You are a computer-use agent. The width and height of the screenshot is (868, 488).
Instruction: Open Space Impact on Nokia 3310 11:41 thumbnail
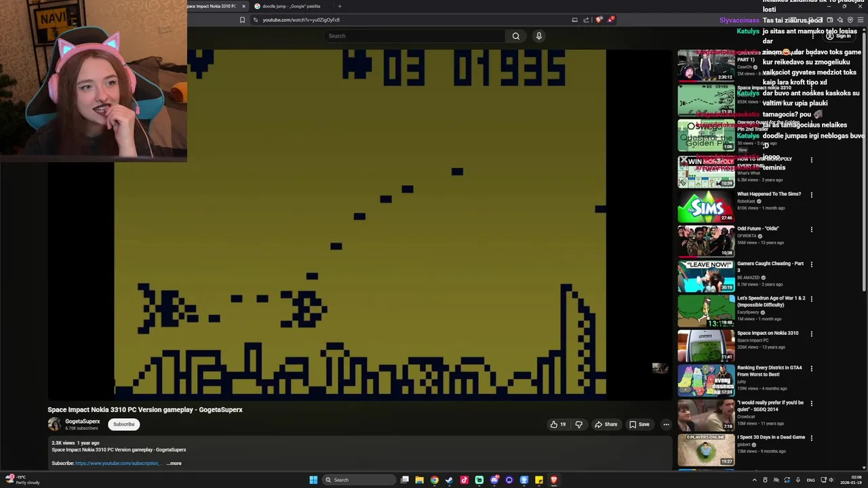[706, 345]
